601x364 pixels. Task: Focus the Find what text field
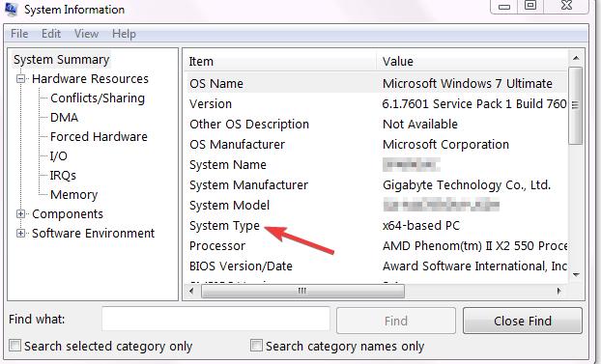point(215,319)
